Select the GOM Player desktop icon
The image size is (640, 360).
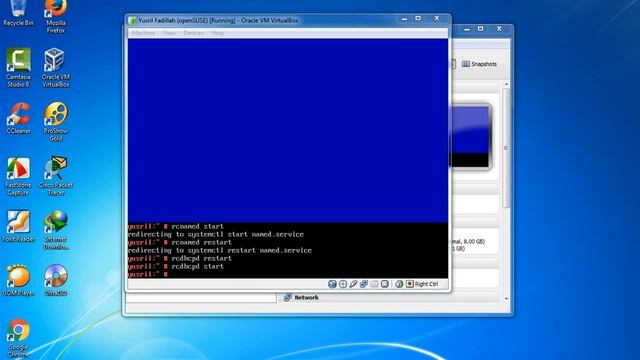(18, 280)
